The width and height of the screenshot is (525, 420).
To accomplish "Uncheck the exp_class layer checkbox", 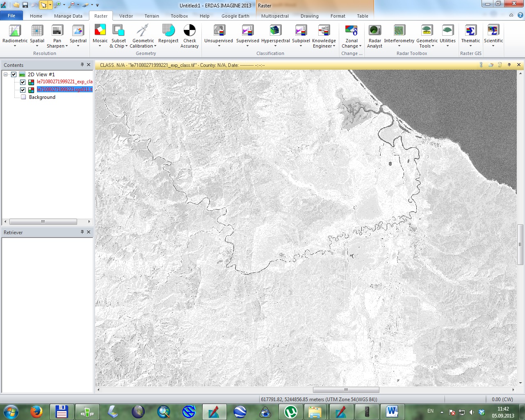I will coord(23,82).
